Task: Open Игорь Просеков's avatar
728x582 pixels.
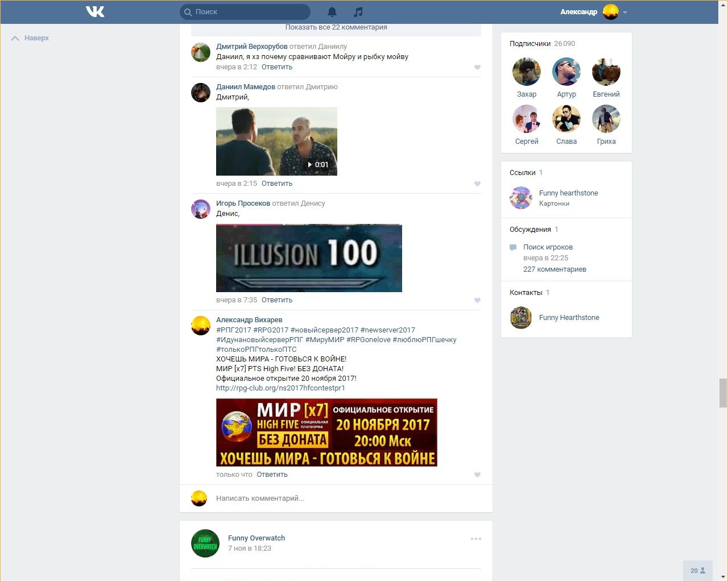Action: tap(201, 209)
